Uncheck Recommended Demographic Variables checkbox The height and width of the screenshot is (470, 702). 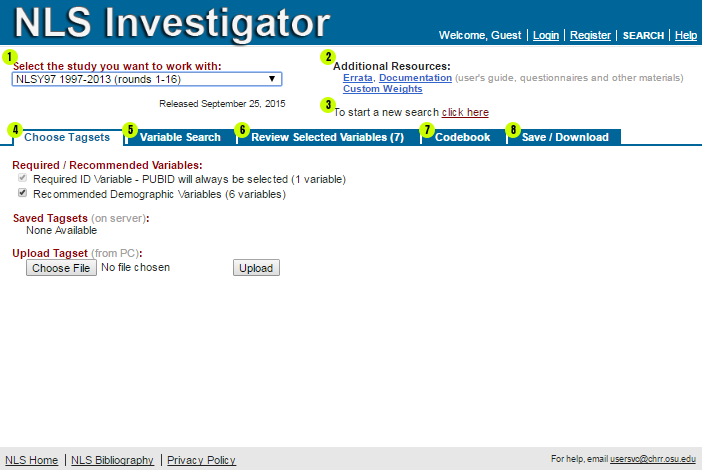22,193
